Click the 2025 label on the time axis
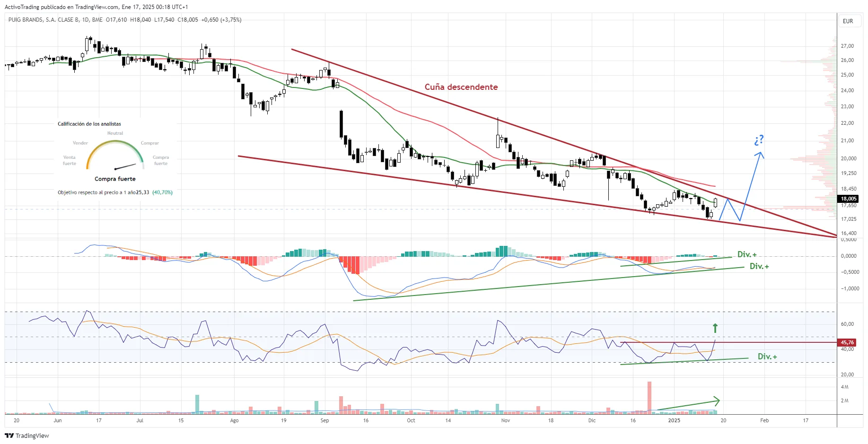This screenshot has height=444, width=868. click(x=674, y=420)
